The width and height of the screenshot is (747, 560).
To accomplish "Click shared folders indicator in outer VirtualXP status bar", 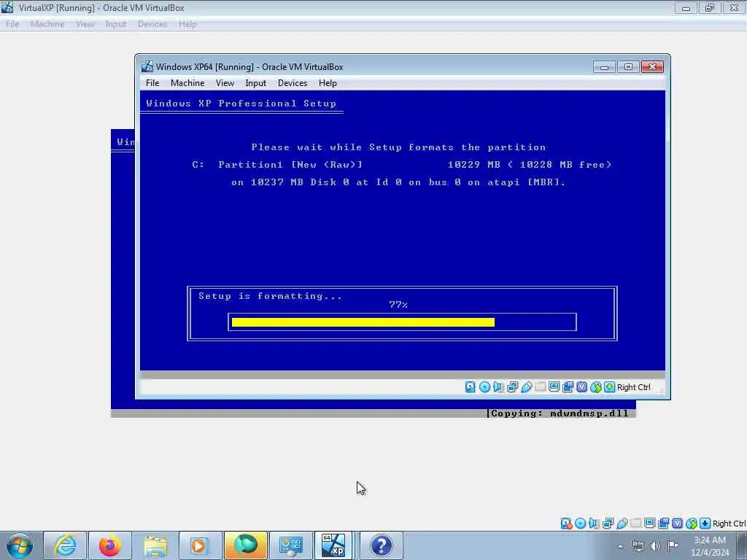I will [x=635, y=524].
